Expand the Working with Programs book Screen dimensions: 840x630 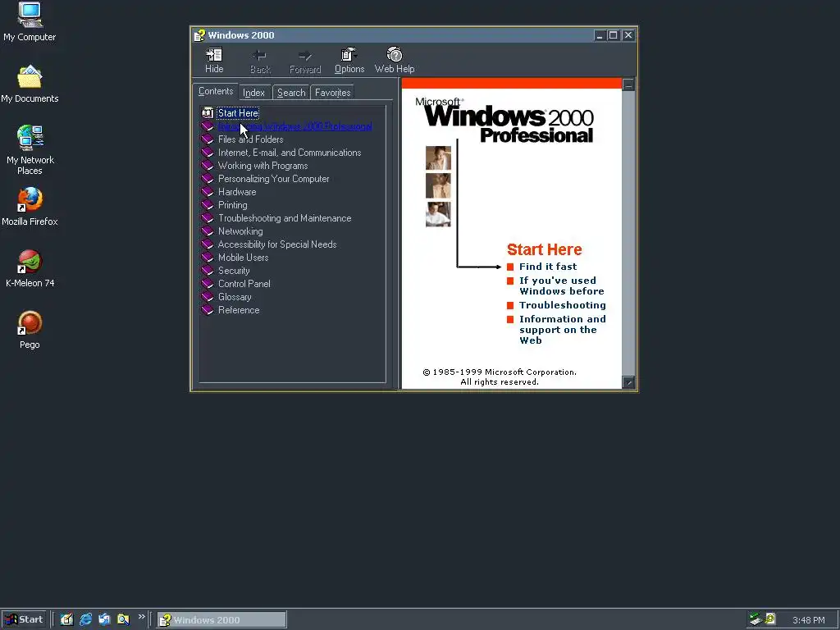coord(262,166)
